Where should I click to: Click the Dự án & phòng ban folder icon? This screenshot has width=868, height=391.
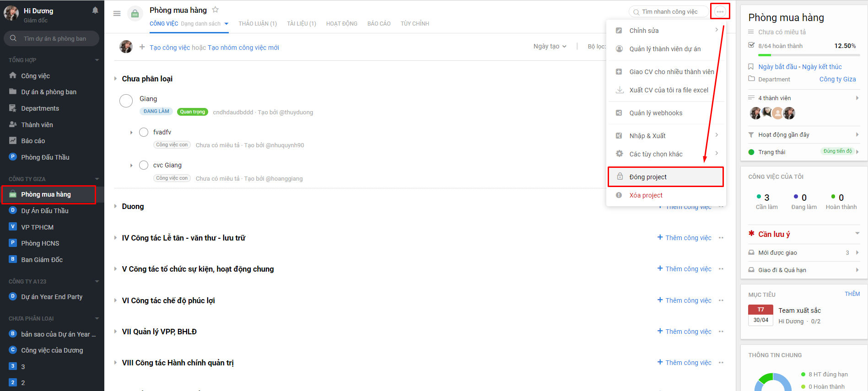coord(13,91)
